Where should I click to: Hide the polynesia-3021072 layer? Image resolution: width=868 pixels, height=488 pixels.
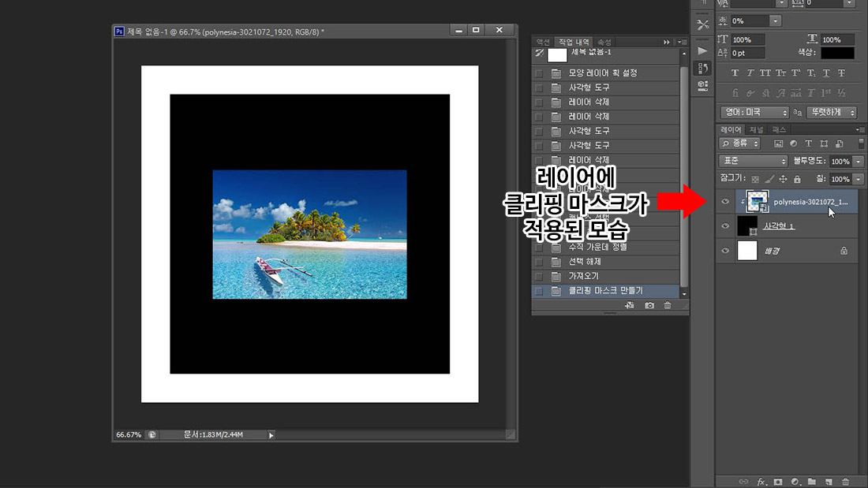pyautogui.click(x=725, y=201)
